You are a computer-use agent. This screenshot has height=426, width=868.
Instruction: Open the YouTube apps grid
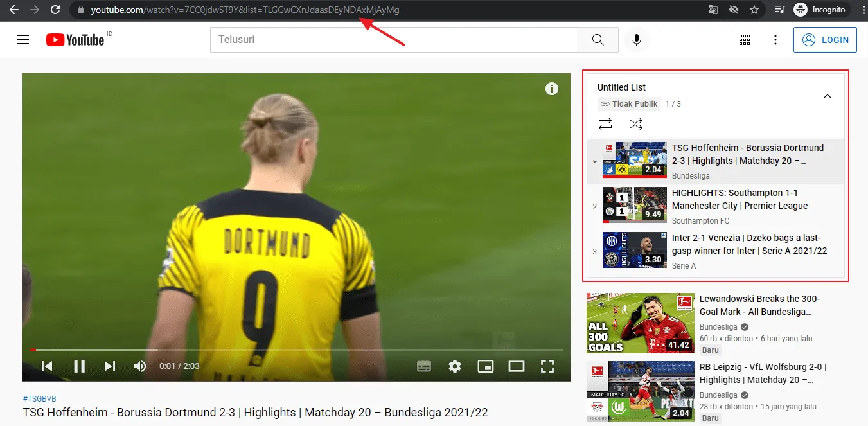pyautogui.click(x=745, y=40)
